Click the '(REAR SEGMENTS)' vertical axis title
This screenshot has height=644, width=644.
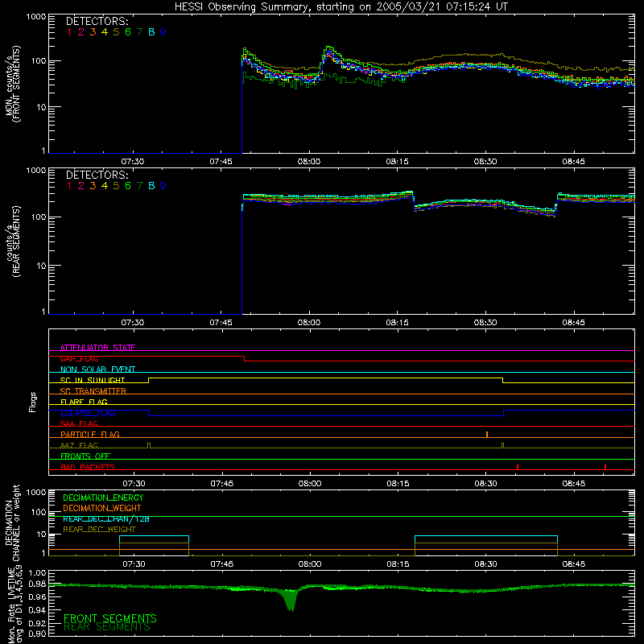click(16, 241)
